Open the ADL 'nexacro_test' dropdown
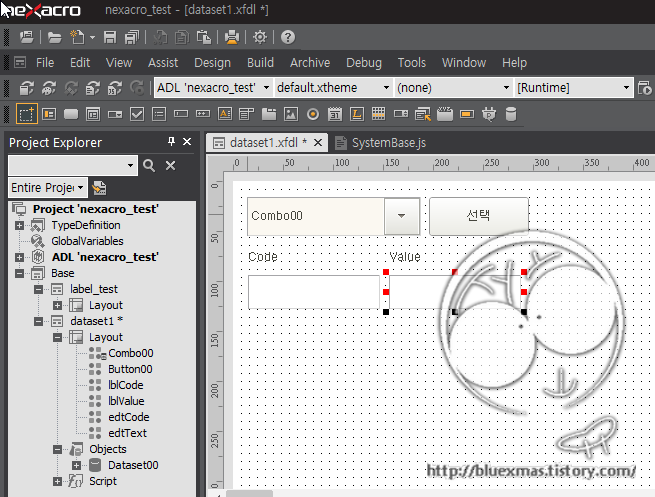The height and width of the screenshot is (497, 655). (213, 88)
